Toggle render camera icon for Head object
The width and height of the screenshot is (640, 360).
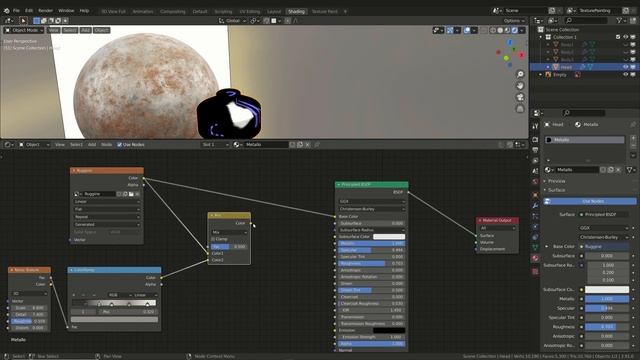click(x=633, y=67)
